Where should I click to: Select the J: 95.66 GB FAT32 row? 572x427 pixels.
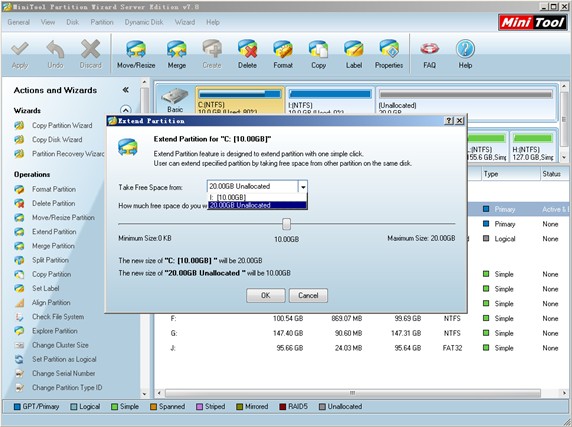(361, 348)
